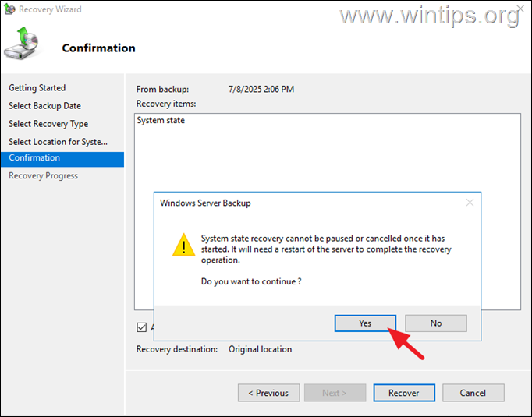The width and height of the screenshot is (532, 417).
Task: Close the Windows Server Backup dialog
Action: click(x=470, y=203)
